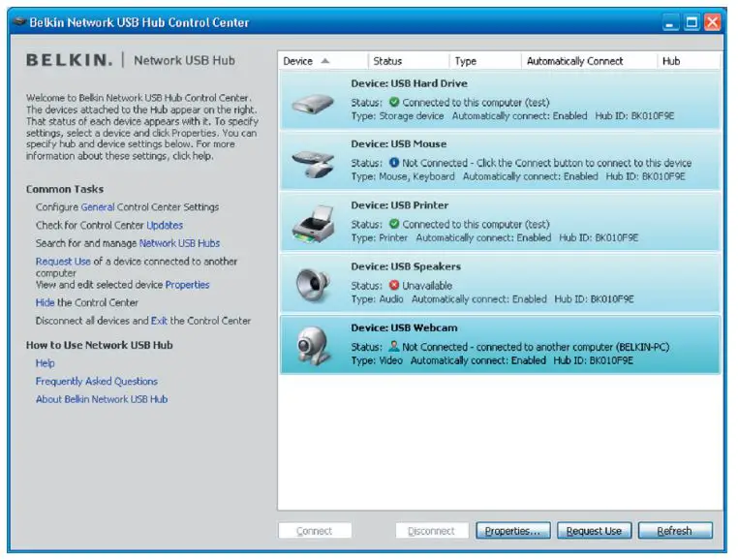This screenshot has width=738, height=560.
Task: Click the Refresh button
Action: click(675, 531)
